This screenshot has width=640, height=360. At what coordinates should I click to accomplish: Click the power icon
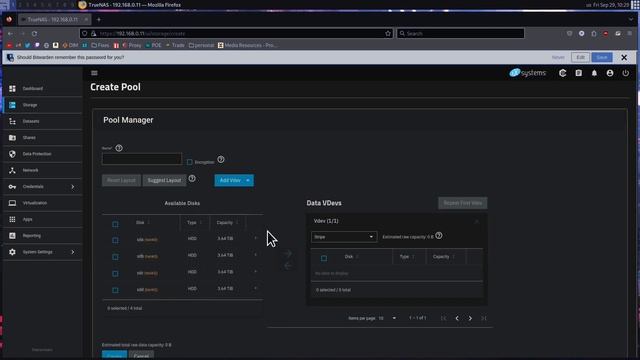click(626, 73)
